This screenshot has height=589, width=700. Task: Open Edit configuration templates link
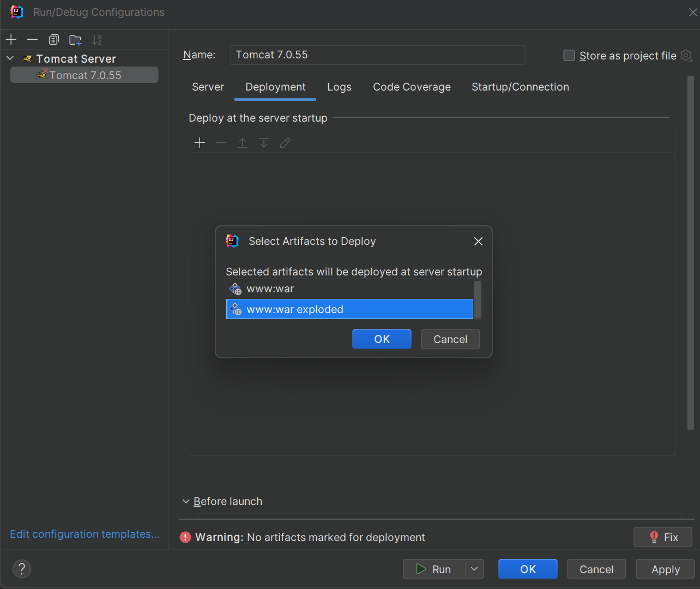85,534
